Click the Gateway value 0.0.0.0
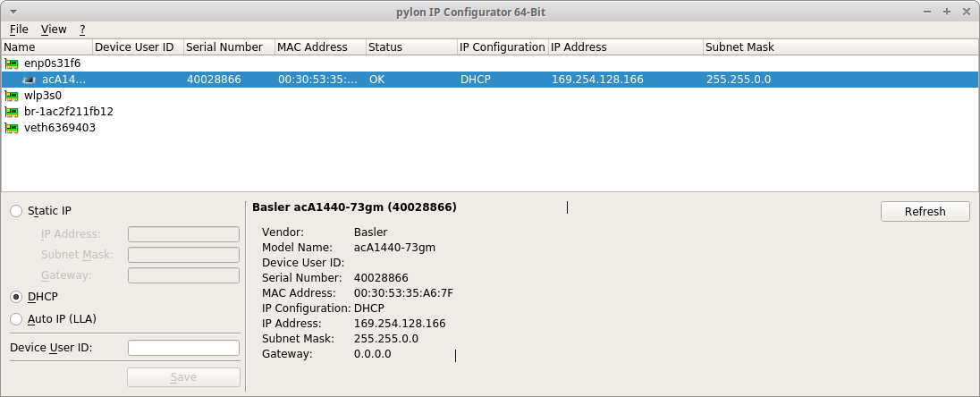This screenshot has height=397, width=980. tap(373, 354)
